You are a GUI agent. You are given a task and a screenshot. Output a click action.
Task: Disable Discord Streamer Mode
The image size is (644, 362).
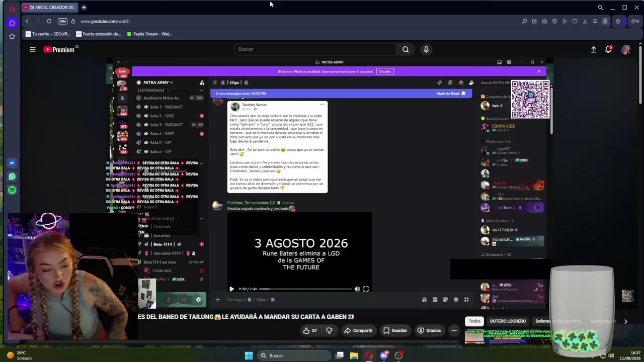(x=385, y=71)
